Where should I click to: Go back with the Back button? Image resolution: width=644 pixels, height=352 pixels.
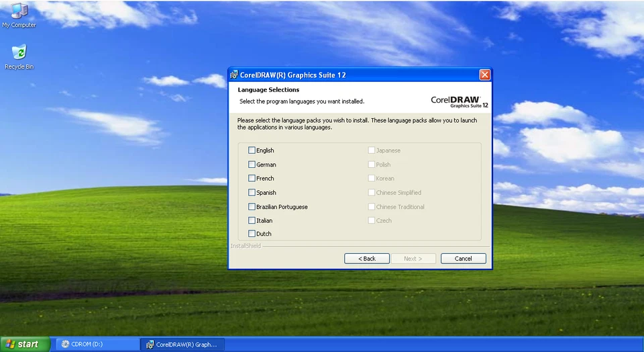click(367, 259)
